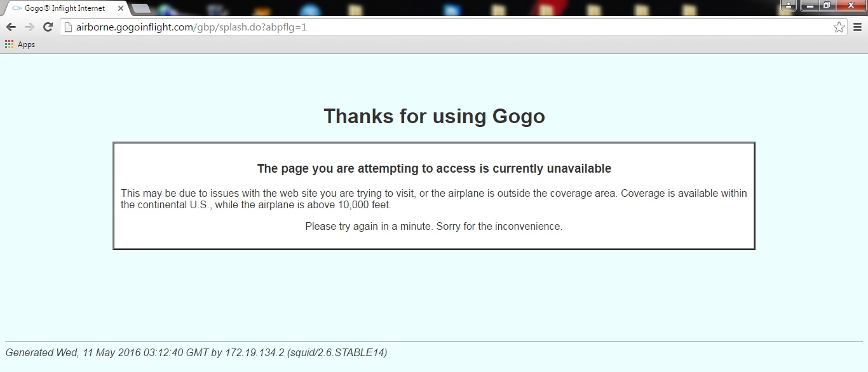
Task: Click the squid generated timestamp footer
Action: 196,352
